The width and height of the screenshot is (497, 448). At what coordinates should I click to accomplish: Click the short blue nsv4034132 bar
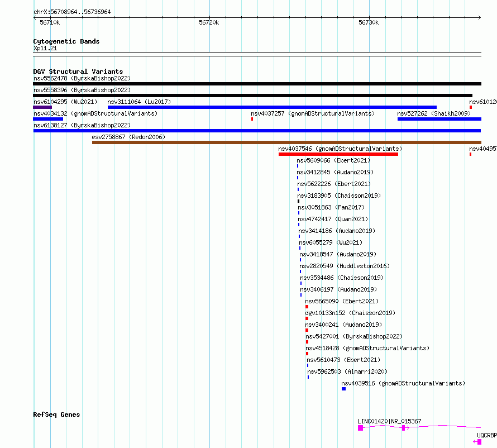(48, 119)
